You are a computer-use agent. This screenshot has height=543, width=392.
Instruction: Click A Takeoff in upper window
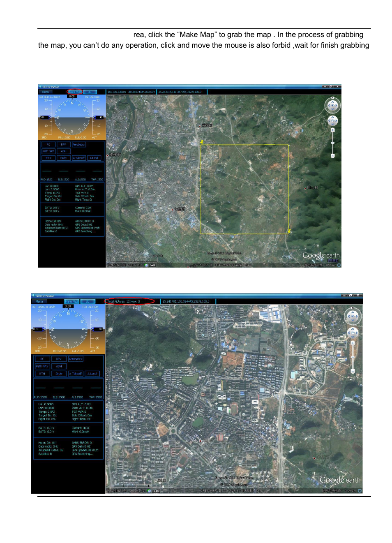(79, 158)
